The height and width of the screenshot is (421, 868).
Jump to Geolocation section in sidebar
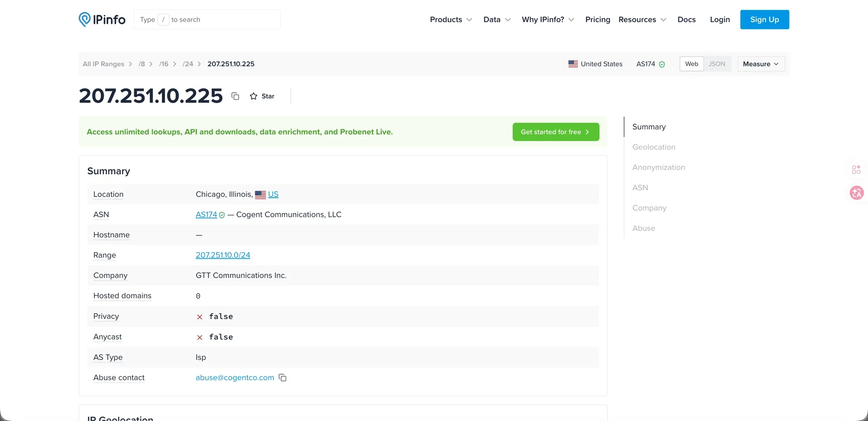[654, 147]
